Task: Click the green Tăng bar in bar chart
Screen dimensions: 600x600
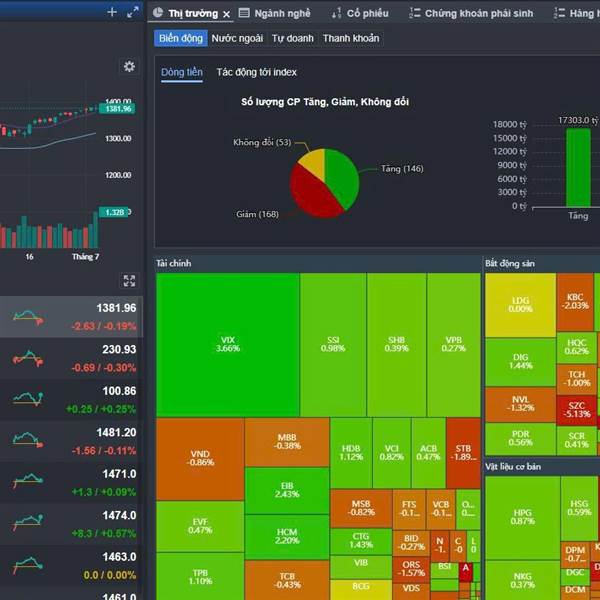Action: (x=578, y=168)
